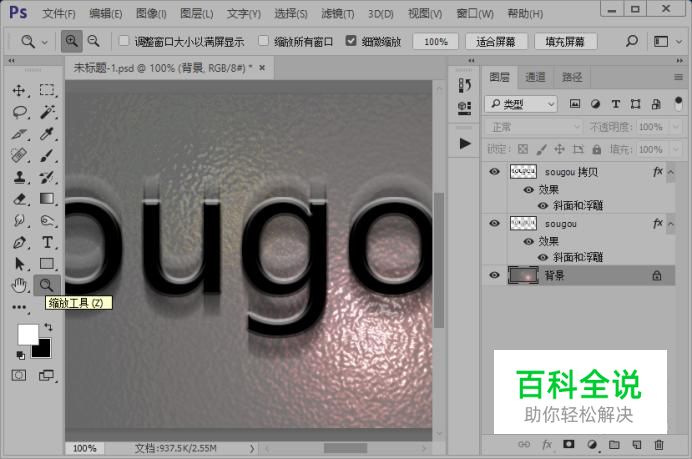This screenshot has height=459, width=692.
Task: Choose Zoom In mode in options bar
Action: point(71,41)
